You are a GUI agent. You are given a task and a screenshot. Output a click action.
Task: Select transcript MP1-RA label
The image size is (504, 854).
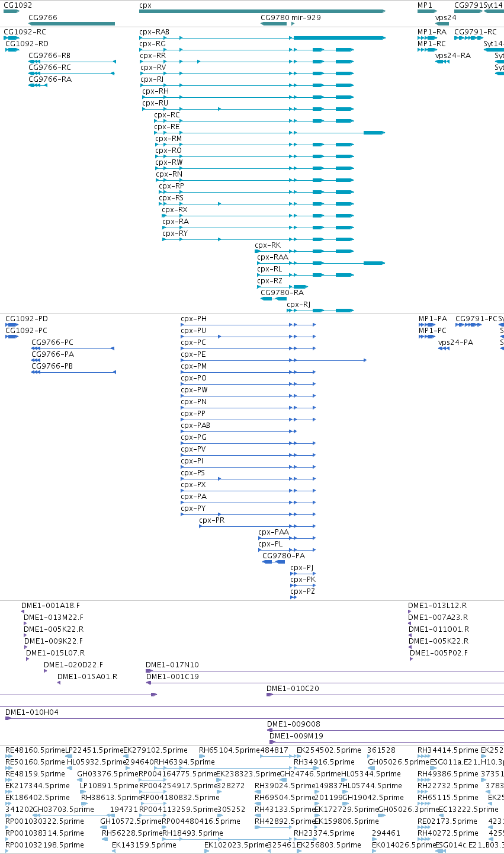tap(432, 32)
